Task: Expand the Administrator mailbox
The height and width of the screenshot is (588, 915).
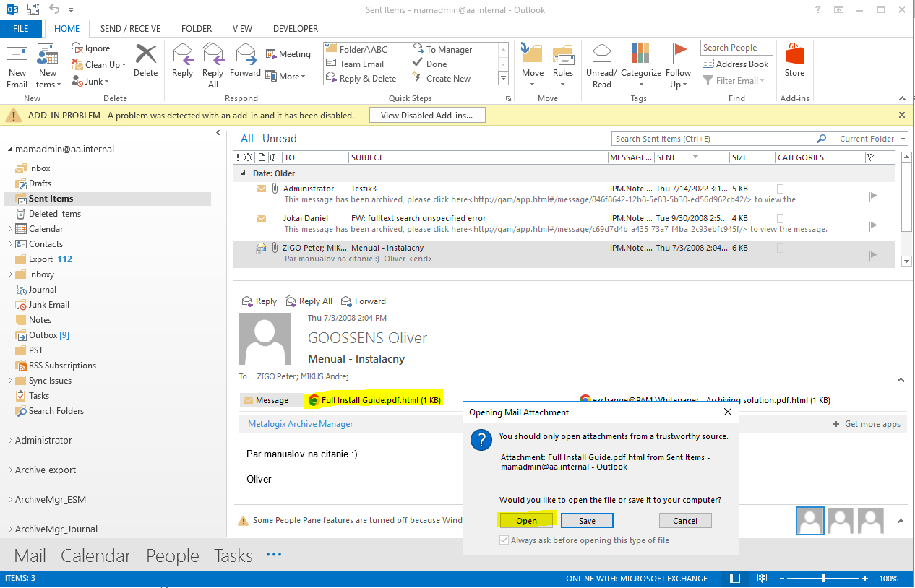Action: click(x=10, y=441)
